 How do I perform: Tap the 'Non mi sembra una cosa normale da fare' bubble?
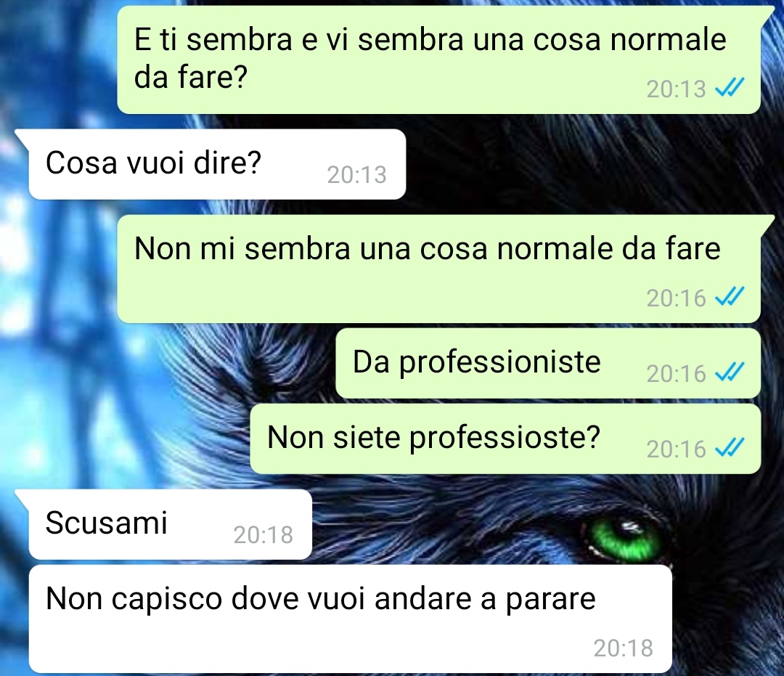(x=439, y=269)
